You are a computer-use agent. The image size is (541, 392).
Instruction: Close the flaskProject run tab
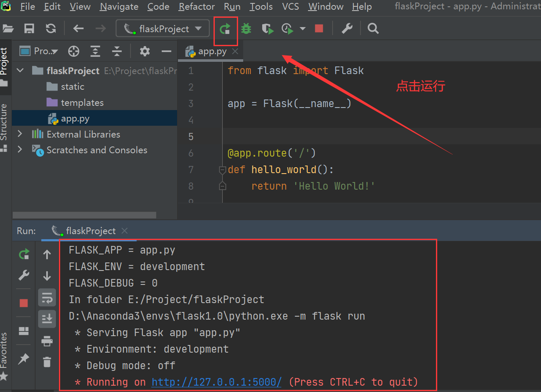125,231
